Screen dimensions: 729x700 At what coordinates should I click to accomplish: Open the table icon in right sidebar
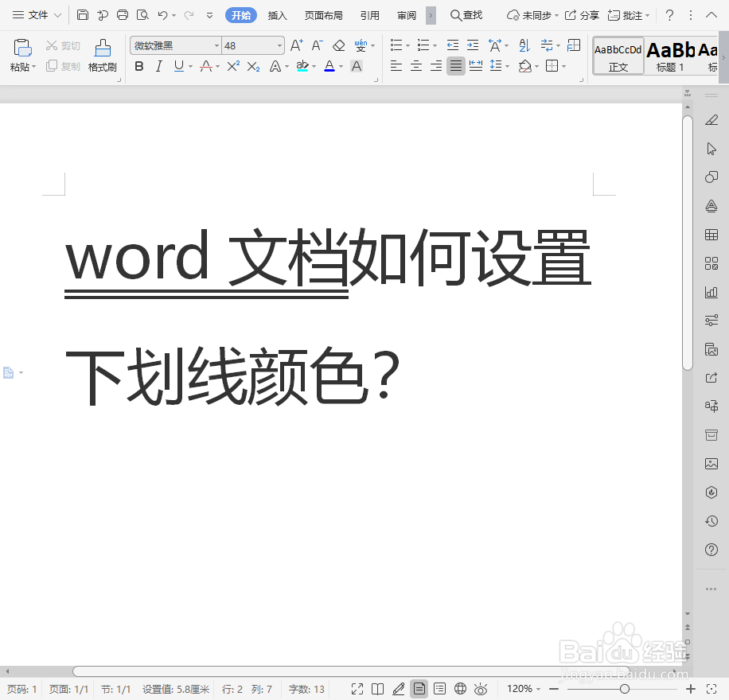[711, 235]
